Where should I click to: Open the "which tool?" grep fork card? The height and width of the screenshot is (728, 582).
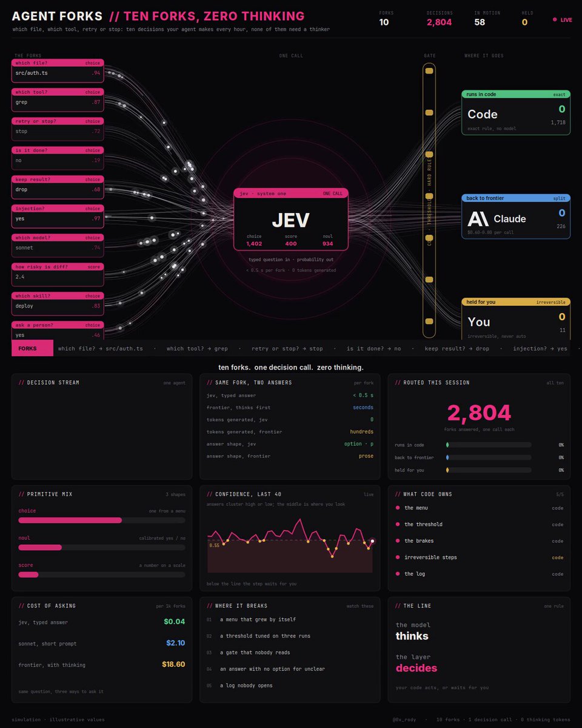tap(58, 101)
